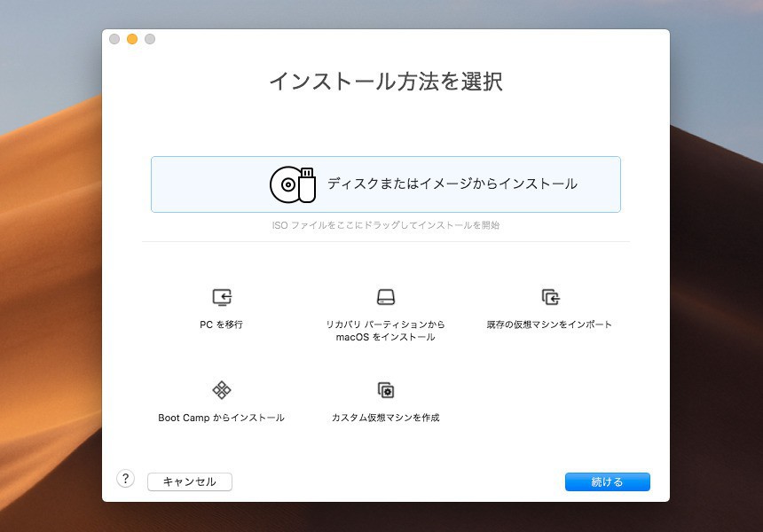Select カスタム仮想マシンを作成 label
Image resolution: width=763 pixels, height=532 pixels.
click(x=385, y=418)
